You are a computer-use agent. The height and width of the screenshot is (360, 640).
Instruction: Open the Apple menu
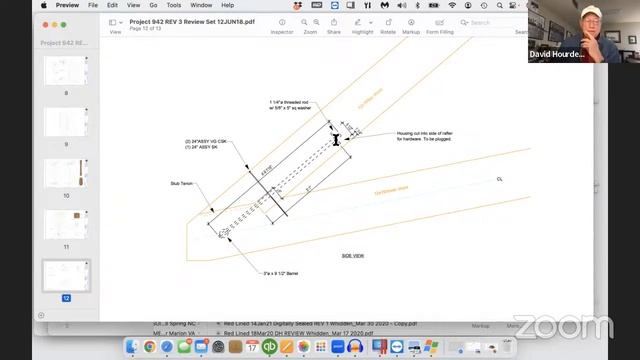[44, 5]
